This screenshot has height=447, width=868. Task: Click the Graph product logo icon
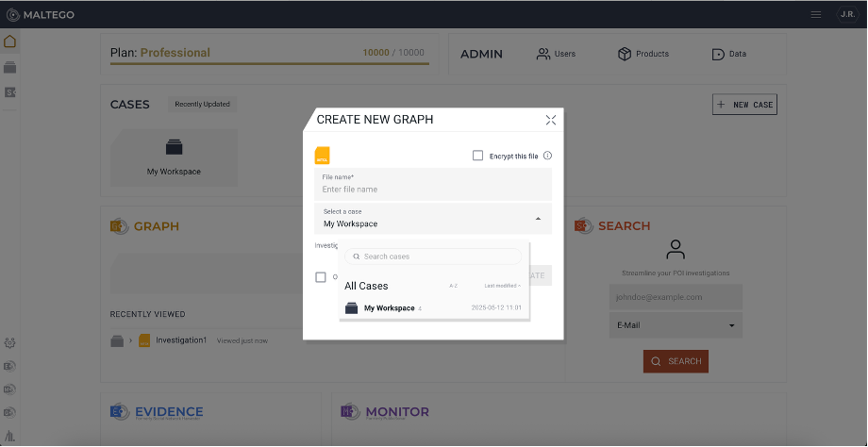point(119,225)
